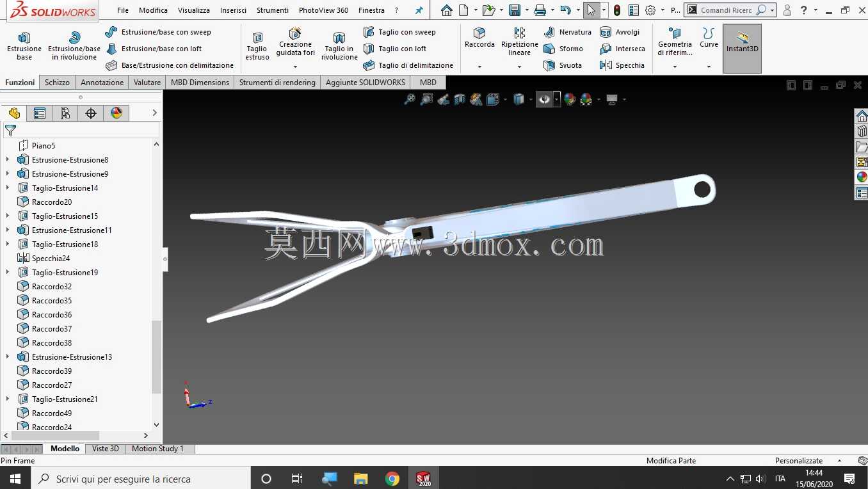This screenshot has height=489, width=868.
Task: Activate the Section View tool
Action: pos(460,99)
